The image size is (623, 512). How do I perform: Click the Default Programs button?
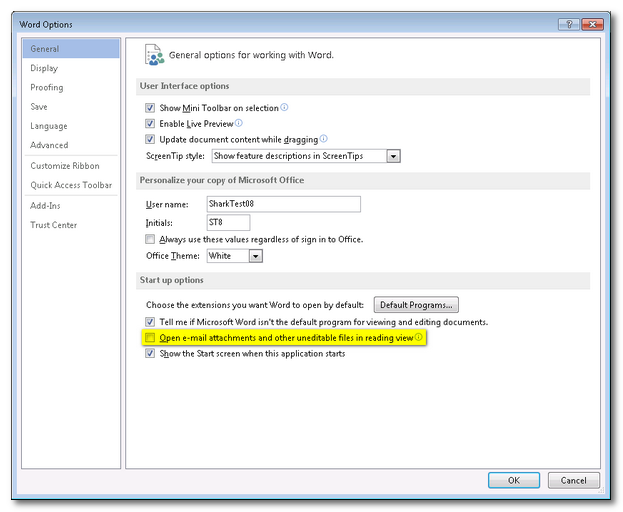pos(416,305)
